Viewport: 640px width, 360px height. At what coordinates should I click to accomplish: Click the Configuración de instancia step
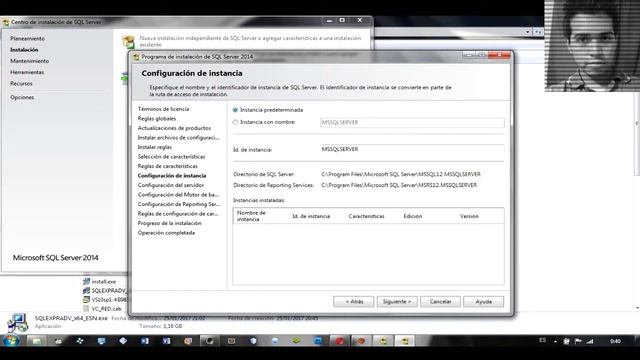(172, 176)
